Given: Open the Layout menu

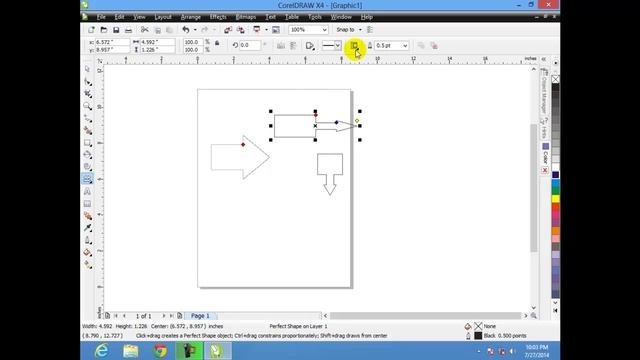Looking at the screenshot, I should tap(163, 17).
